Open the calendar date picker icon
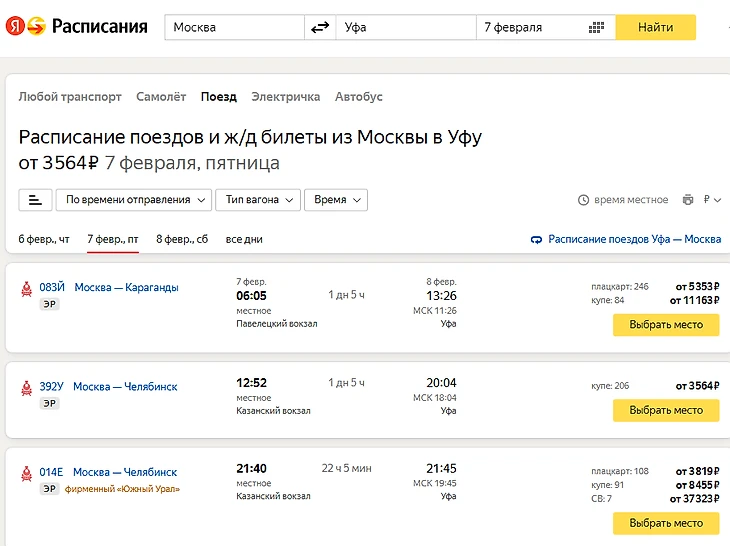Image resolution: width=730 pixels, height=546 pixels. click(x=597, y=27)
